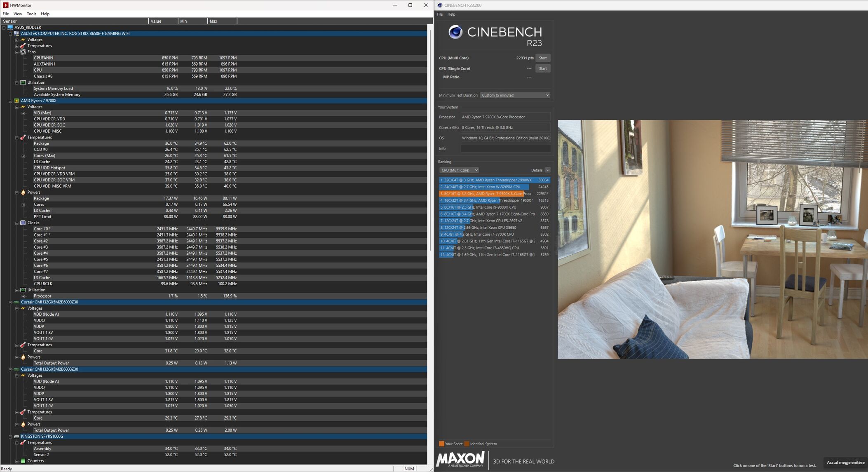This screenshot has height=472, width=868.
Task: Open Cinebench Help menu
Action: click(451, 14)
